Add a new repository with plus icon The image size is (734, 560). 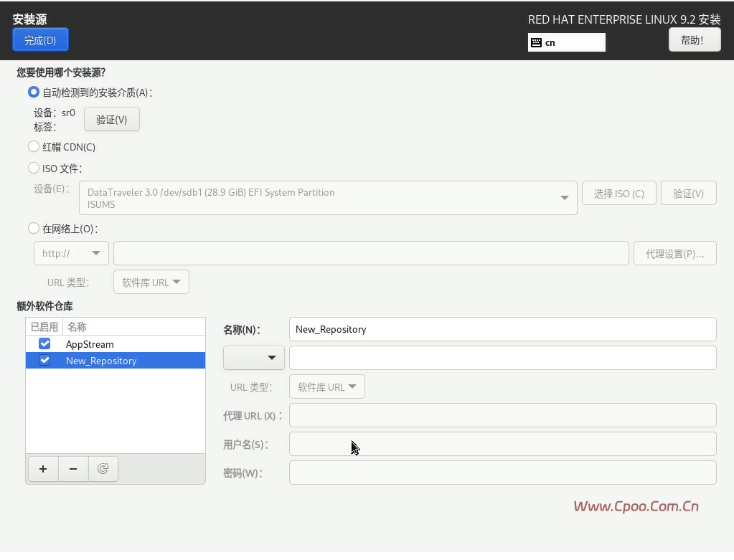(x=43, y=469)
